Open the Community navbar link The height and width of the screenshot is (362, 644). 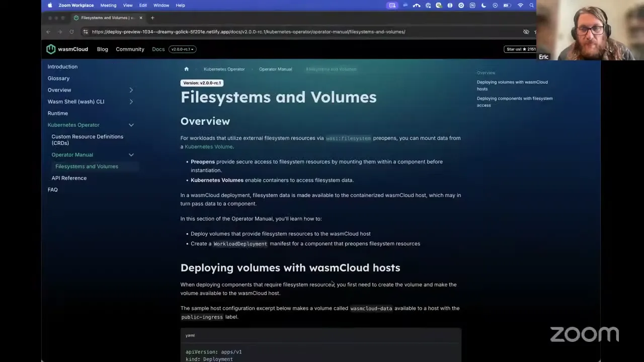coord(130,49)
